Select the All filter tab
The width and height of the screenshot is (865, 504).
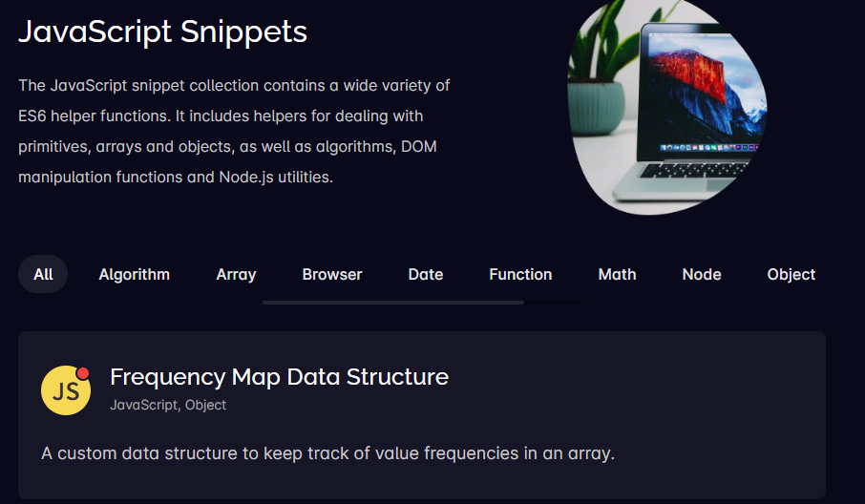(43, 274)
